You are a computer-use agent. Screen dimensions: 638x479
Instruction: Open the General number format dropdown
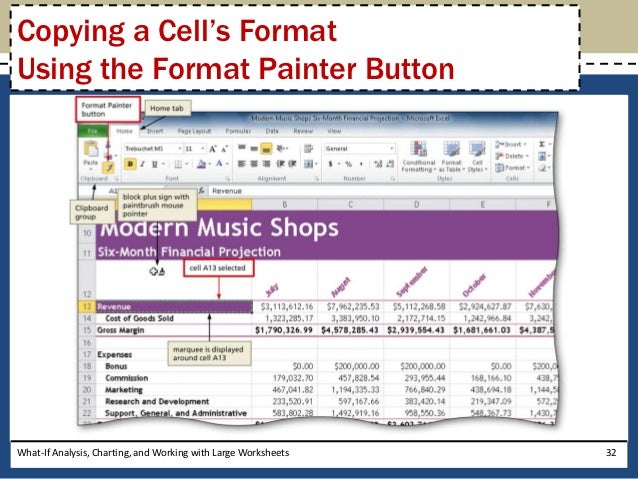click(x=391, y=149)
